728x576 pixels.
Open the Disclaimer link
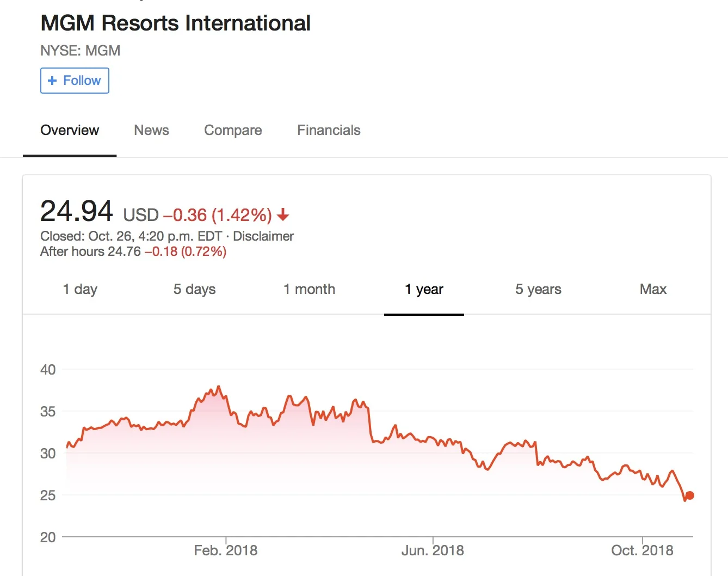pos(263,236)
